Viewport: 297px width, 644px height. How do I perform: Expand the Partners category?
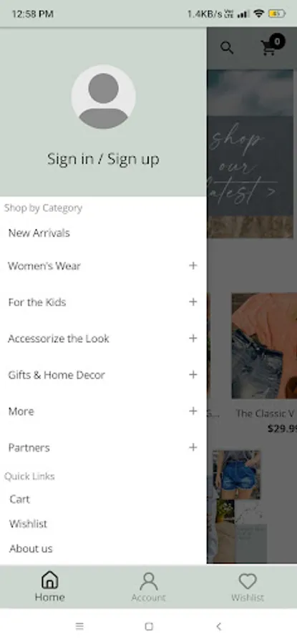click(x=193, y=447)
